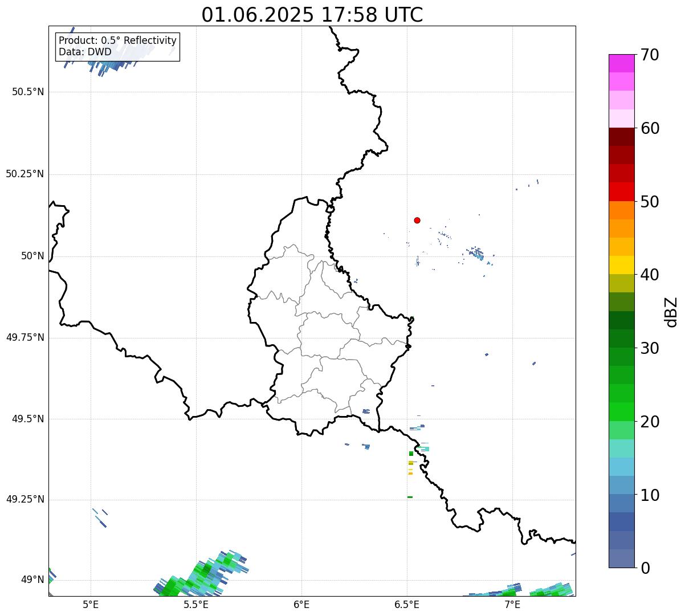The image size is (685, 616).
Task: Click the turquoise colorbar segment near 17
Action: 622,448
